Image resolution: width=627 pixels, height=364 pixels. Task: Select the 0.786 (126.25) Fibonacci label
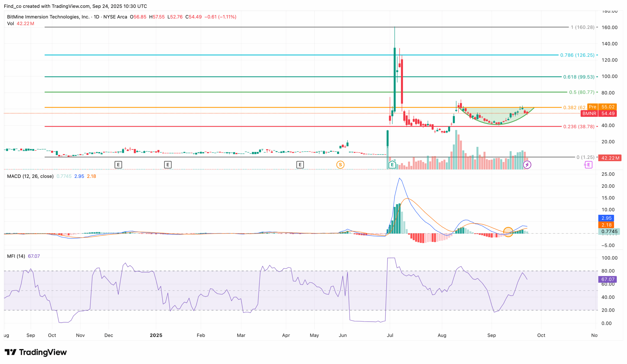pos(577,55)
